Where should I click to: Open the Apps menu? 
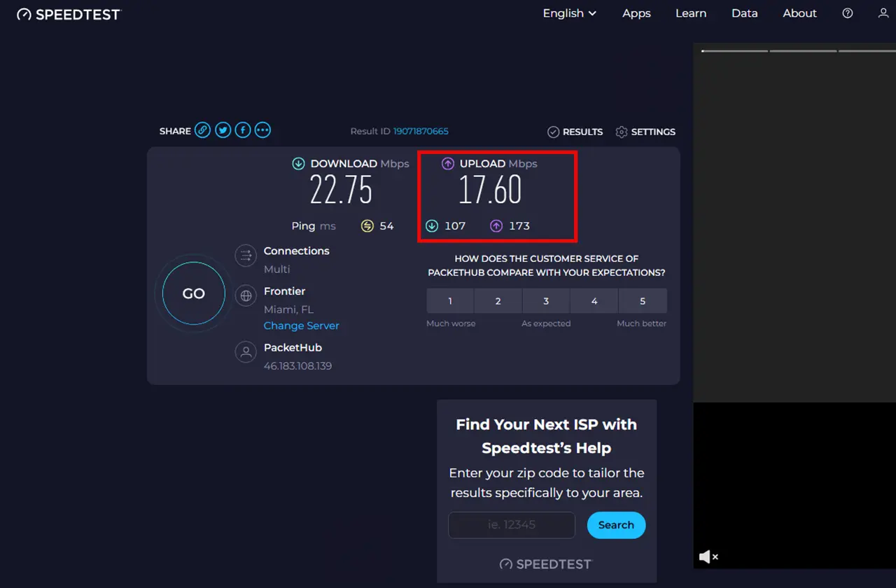click(x=636, y=13)
